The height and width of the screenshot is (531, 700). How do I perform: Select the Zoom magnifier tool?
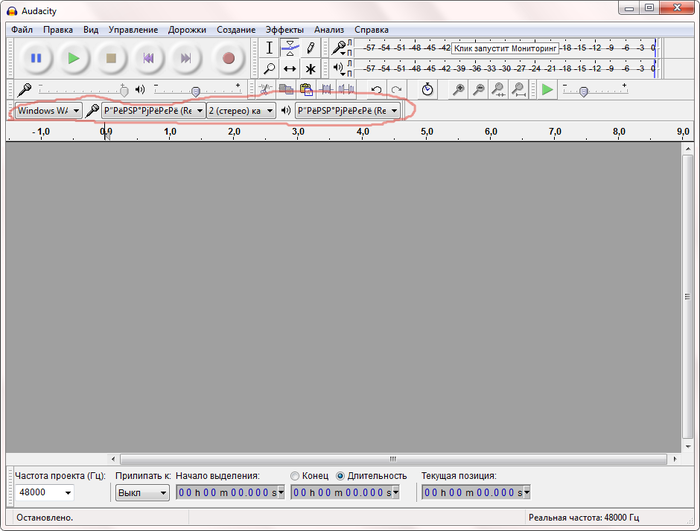click(269, 69)
